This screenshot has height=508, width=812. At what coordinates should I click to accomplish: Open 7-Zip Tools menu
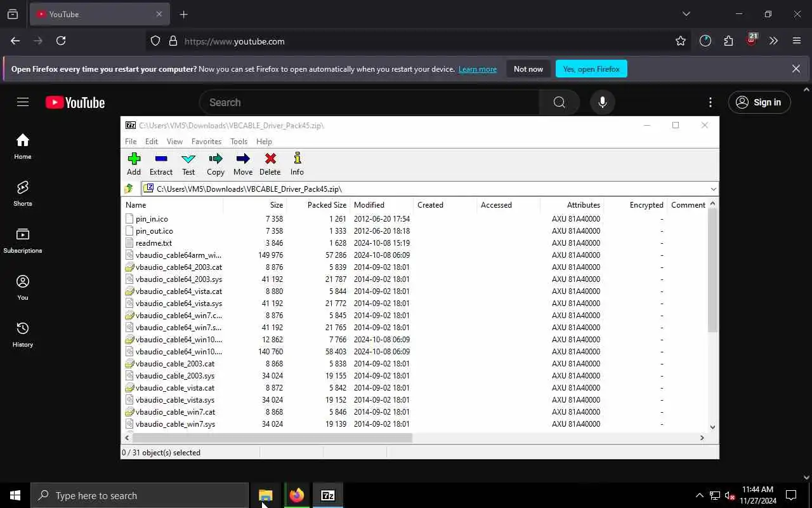tap(239, 142)
